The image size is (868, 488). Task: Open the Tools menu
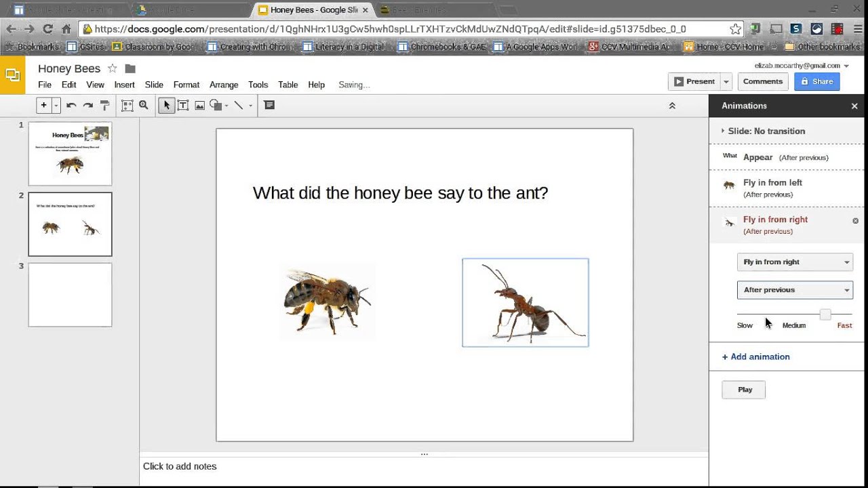[258, 85]
